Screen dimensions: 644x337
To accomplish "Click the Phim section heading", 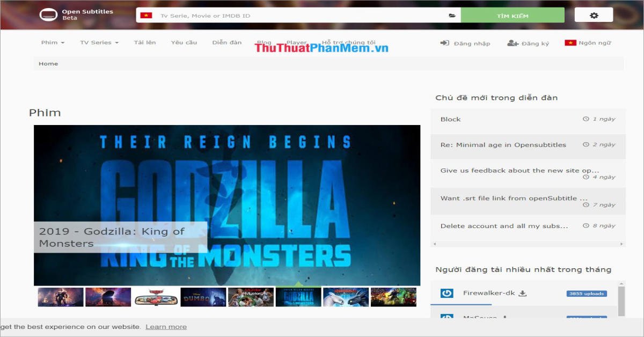I will 45,113.
